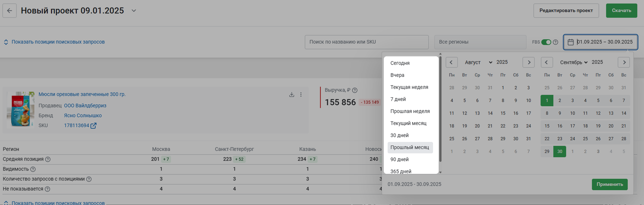Go to next month after Сентябрь
The image size is (644, 205).
pos(623,62)
